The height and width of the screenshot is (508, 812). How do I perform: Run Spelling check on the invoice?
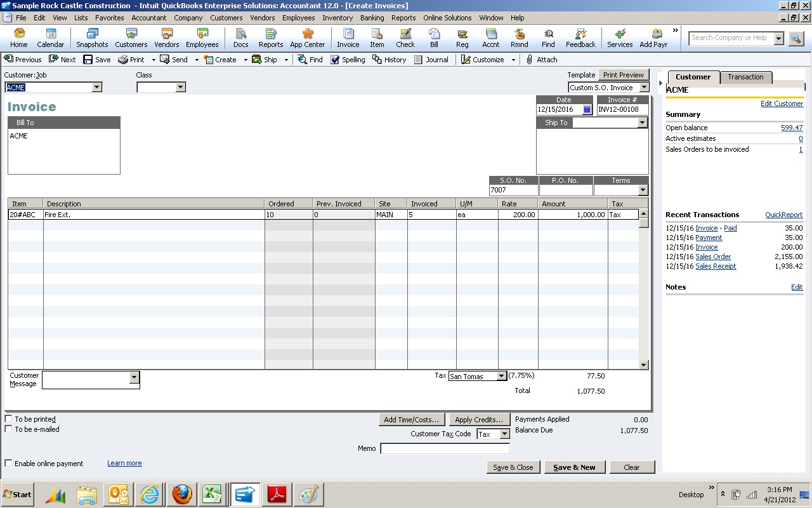348,59
